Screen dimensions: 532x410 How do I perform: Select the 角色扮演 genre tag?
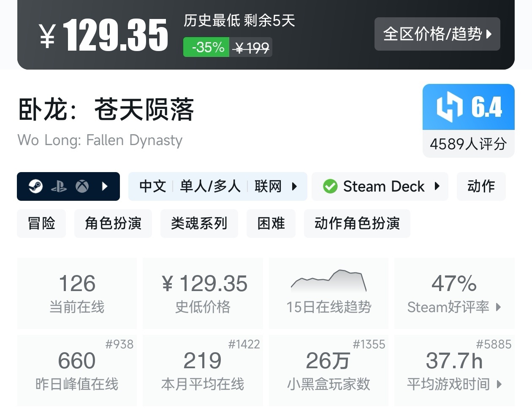point(113,223)
